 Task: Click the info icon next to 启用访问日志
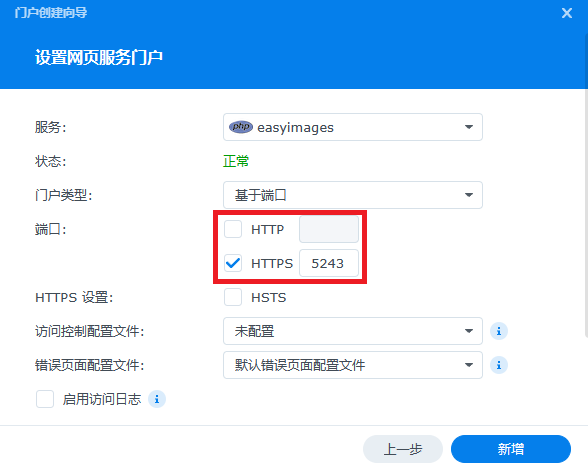point(157,399)
